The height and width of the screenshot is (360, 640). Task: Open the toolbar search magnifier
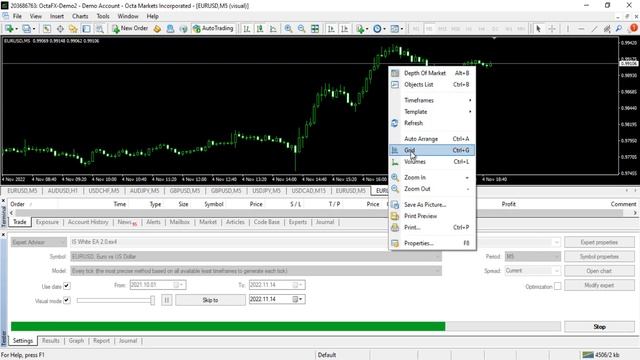pyautogui.click(x=619, y=29)
